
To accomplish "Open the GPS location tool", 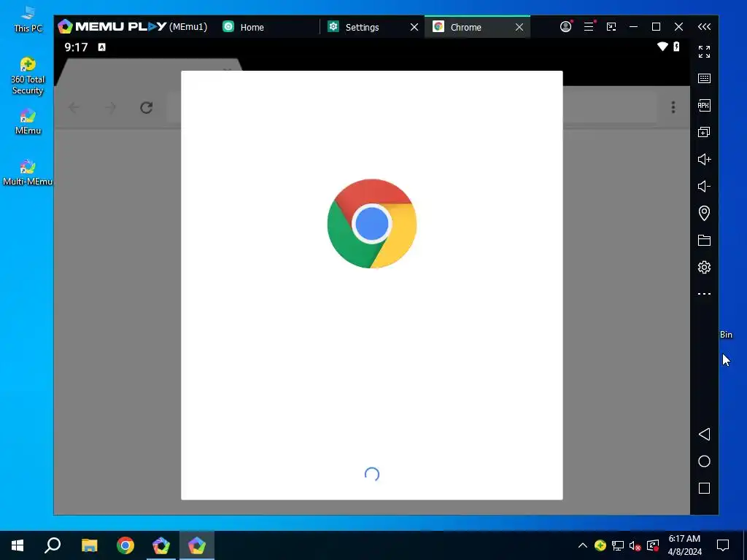I will pos(704,213).
